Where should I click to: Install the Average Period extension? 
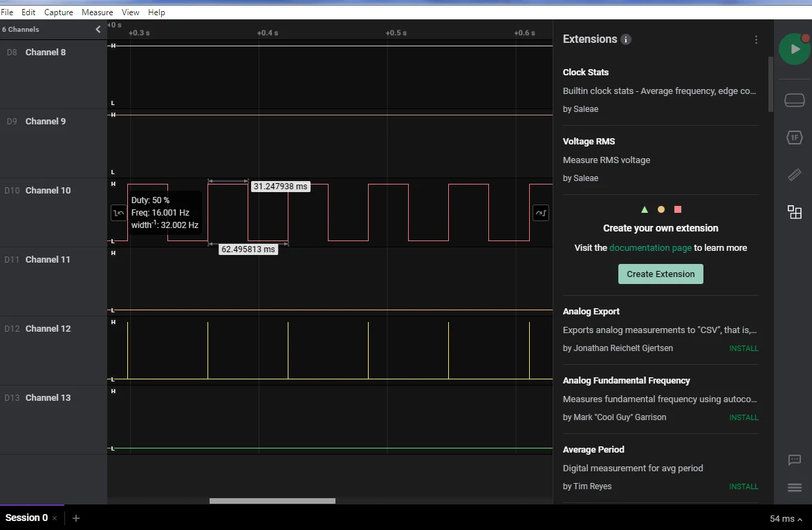(x=744, y=486)
